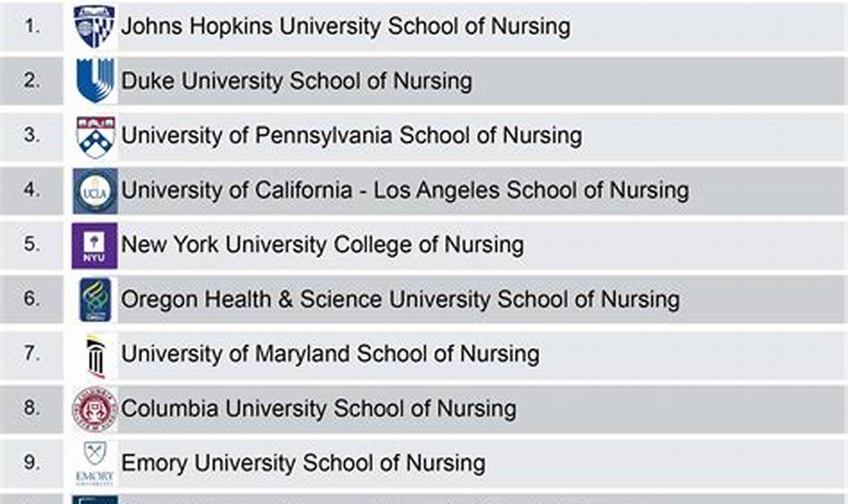Image resolution: width=848 pixels, height=504 pixels.
Task: Click the purple NYU torch logo
Action: [95, 245]
